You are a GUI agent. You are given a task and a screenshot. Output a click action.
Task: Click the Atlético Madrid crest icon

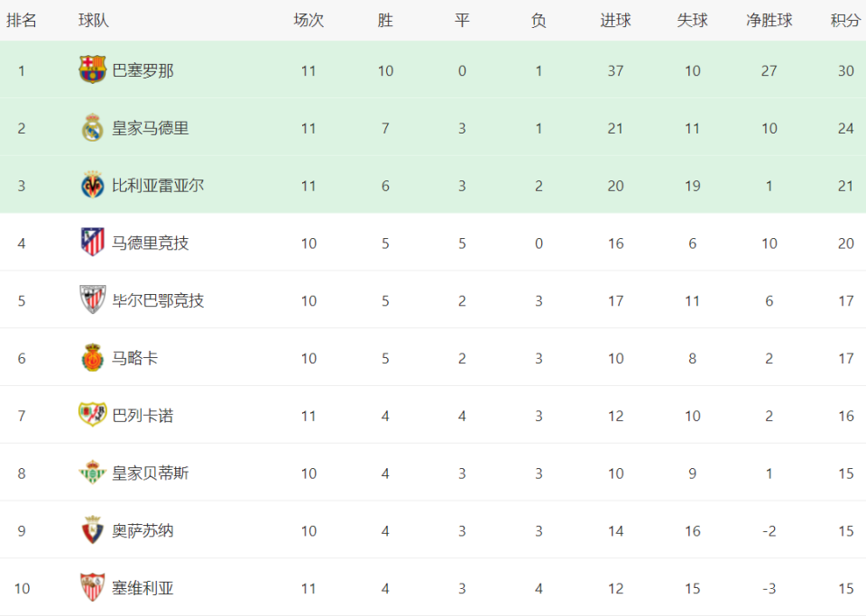click(x=92, y=243)
